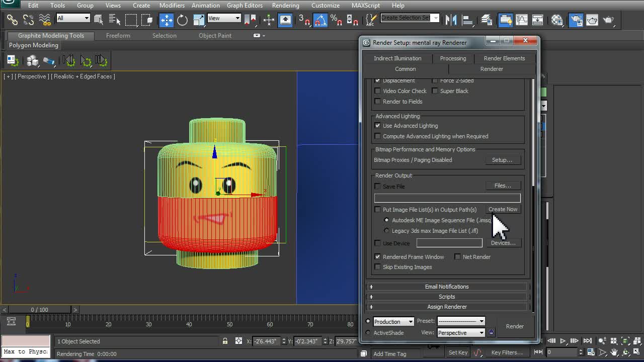Switch to the Render Elements tab
644x362 pixels.
[x=504, y=58]
